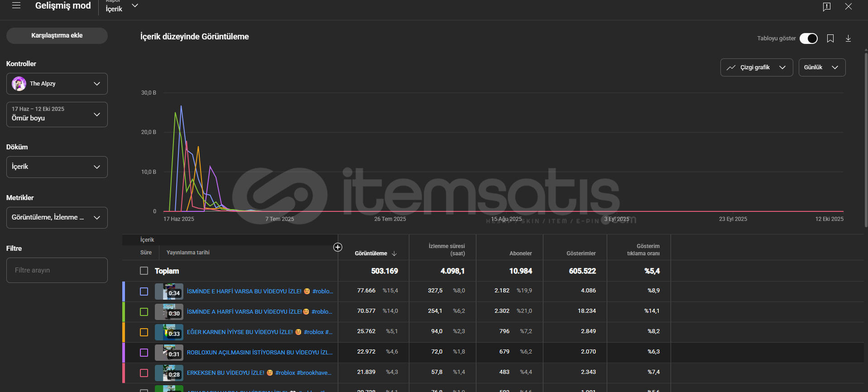Select the İSMİNDE E HARFİ video checkbox
Screen dimensions: 868x392
point(144,292)
